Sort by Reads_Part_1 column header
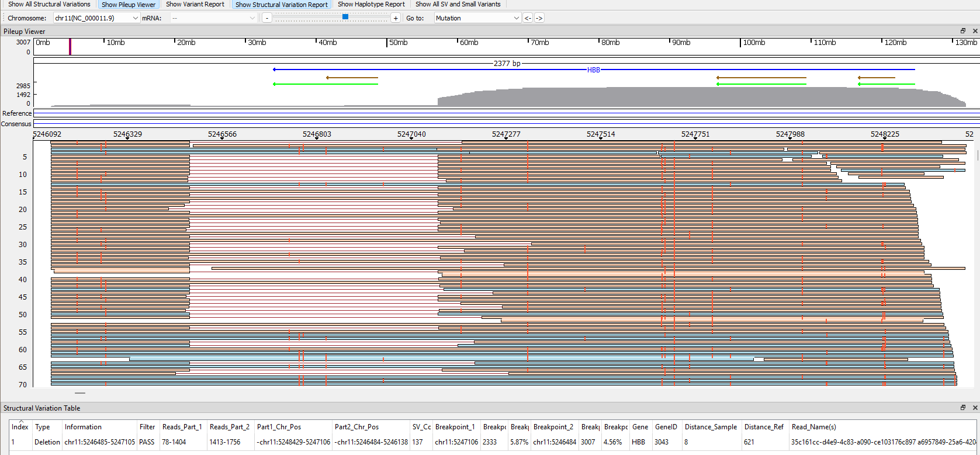 tap(183, 427)
